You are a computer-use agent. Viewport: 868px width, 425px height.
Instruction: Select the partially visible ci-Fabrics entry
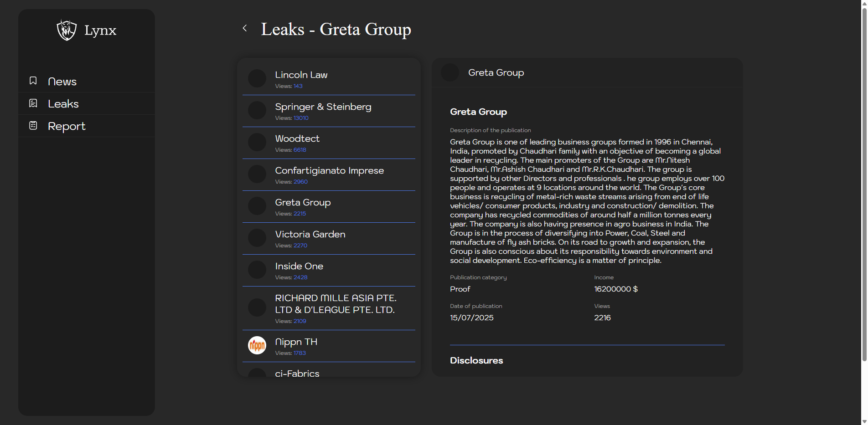click(297, 373)
